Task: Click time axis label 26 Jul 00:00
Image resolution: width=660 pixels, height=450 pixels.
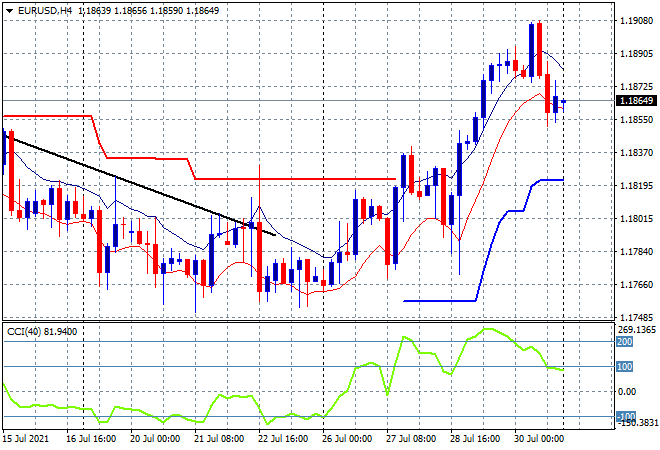Action: pyautogui.click(x=347, y=439)
